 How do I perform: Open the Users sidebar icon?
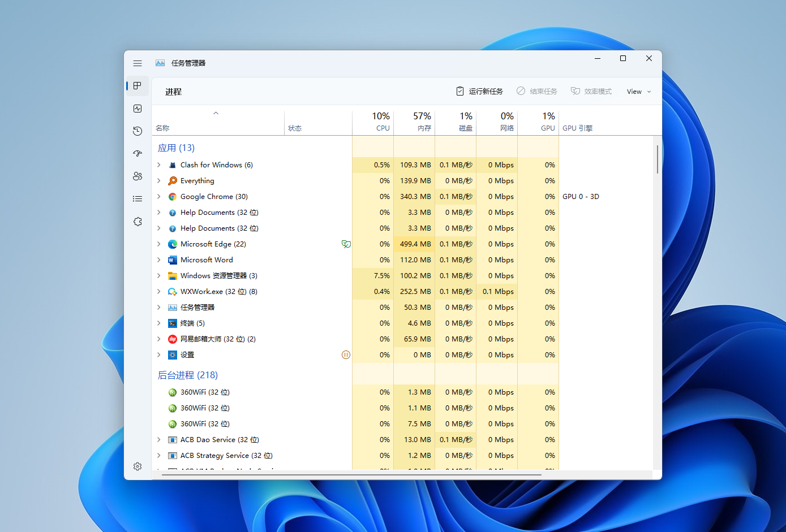pos(138,176)
